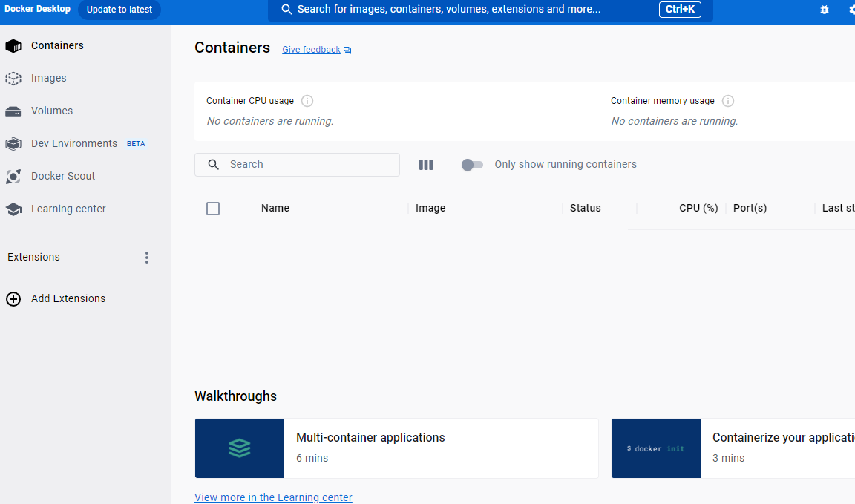
Task: Click the Add Extensions plus icon
Action: (x=13, y=299)
